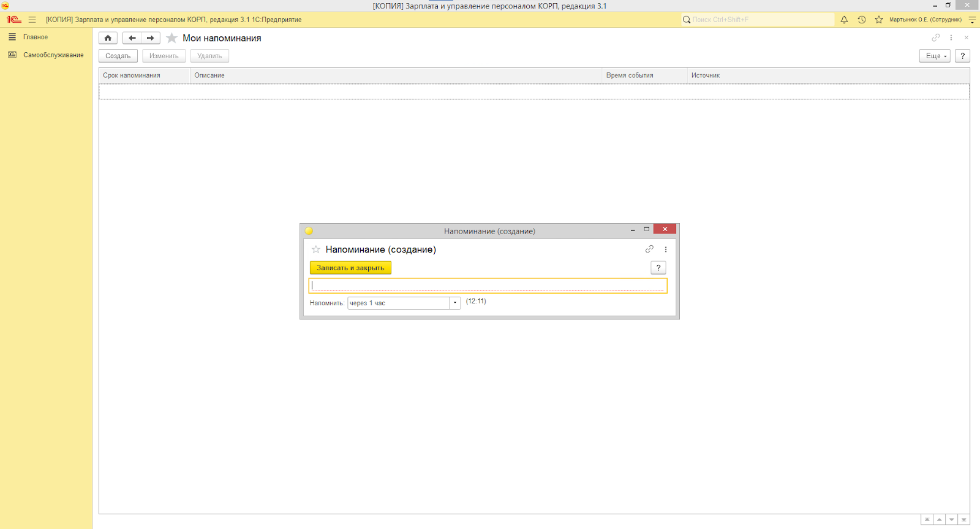980x529 pixels.
Task: Sort by Описание column header
Action: [396, 75]
